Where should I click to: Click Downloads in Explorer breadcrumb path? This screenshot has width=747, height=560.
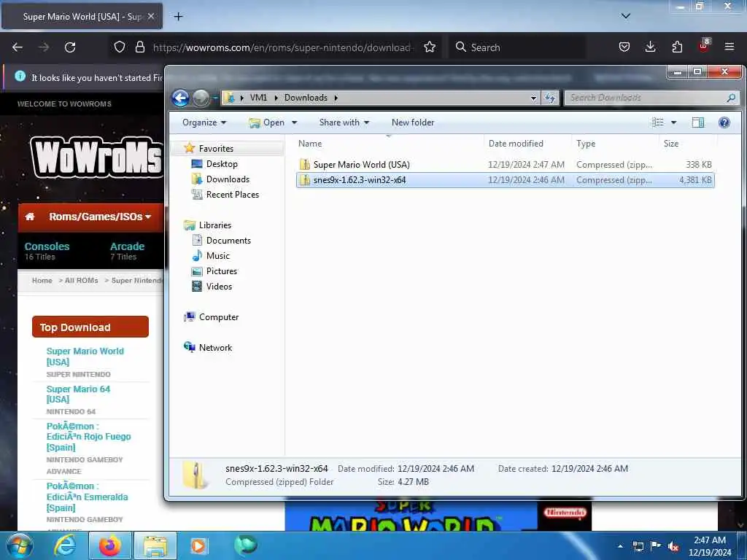306,98
